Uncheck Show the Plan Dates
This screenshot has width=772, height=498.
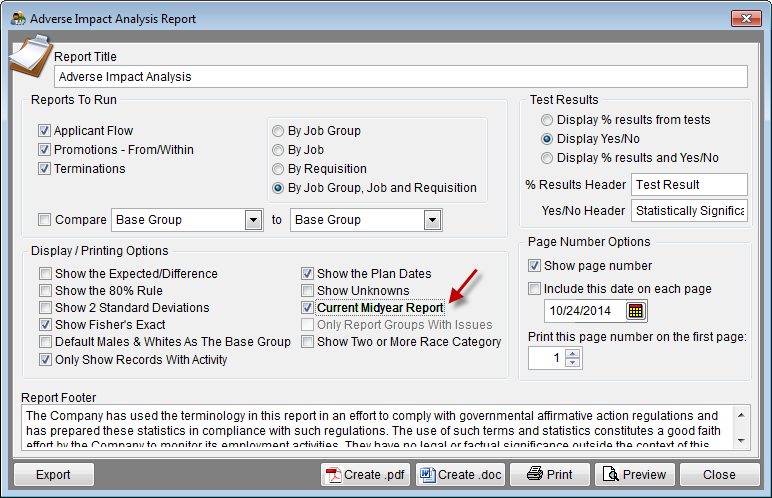[307, 273]
